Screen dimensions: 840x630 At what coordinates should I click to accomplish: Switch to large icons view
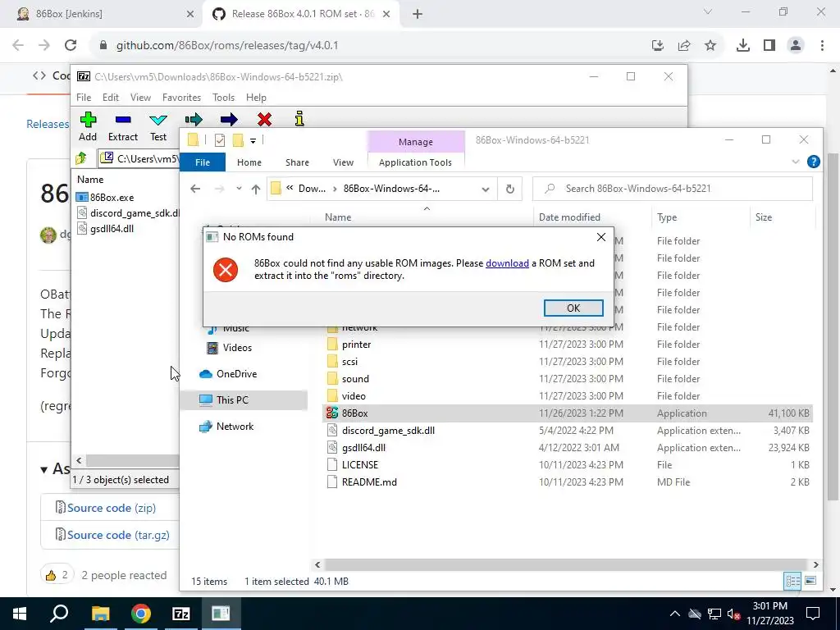pos(810,582)
